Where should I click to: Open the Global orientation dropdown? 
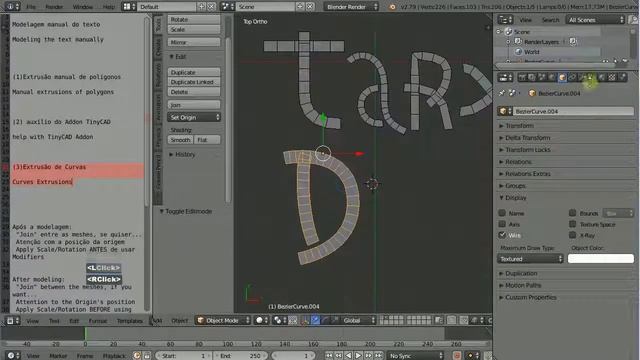[x=358, y=320]
